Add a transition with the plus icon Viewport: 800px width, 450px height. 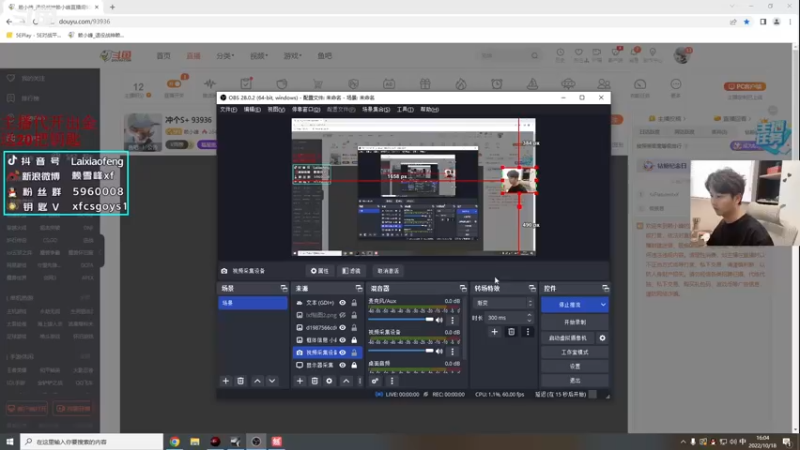494,332
